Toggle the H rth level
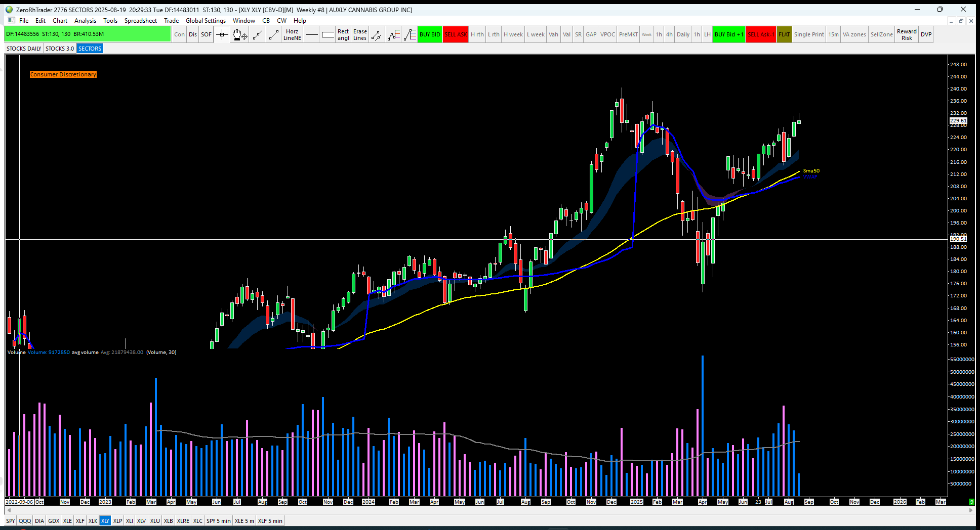Screen dimensions: 980x530 (477, 34)
